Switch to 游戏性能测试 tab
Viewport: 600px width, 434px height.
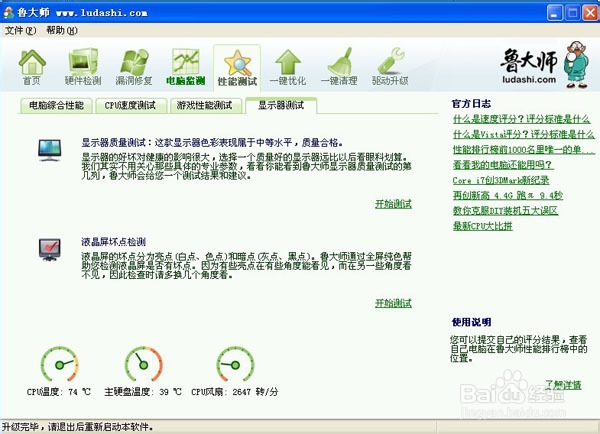[205, 106]
